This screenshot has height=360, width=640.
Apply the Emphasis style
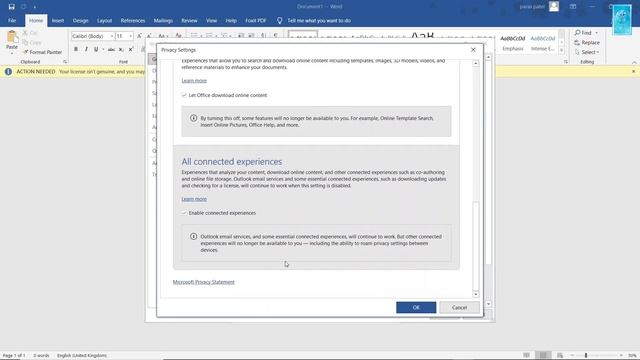(x=513, y=43)
